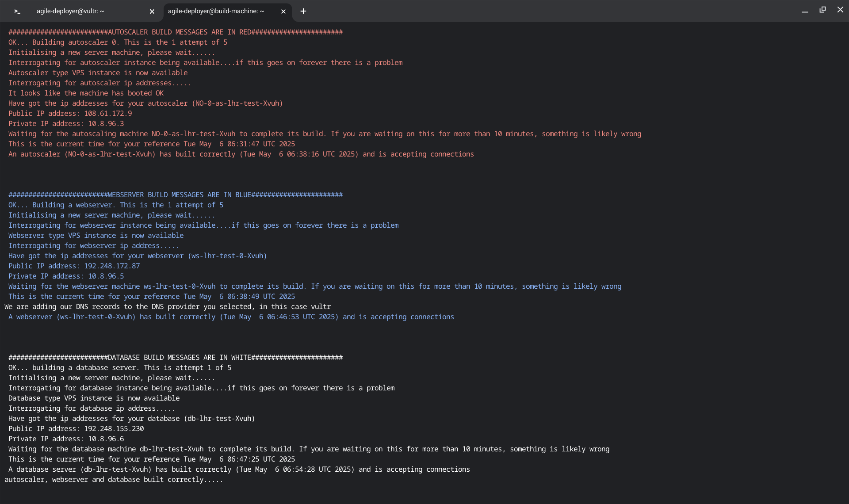Click the final 'autoscaler, webserver and database built correctly' line
This screenshot has height=504, width=849.
(x=114, y=480)
